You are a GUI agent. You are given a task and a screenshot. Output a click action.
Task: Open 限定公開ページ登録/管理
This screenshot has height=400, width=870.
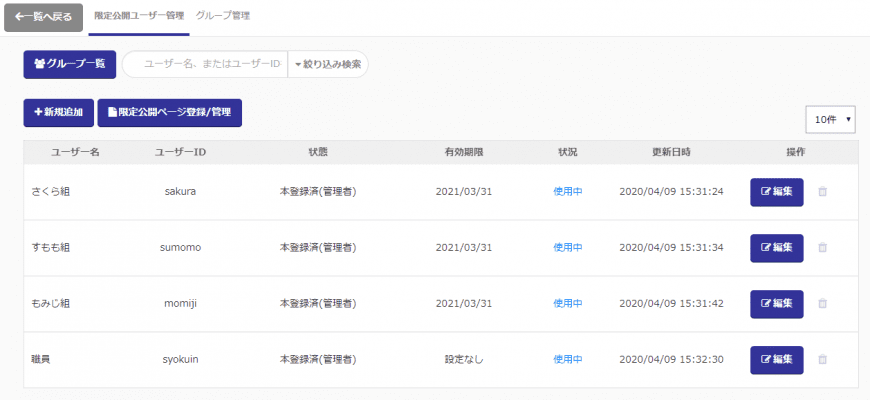pos(169,113)
